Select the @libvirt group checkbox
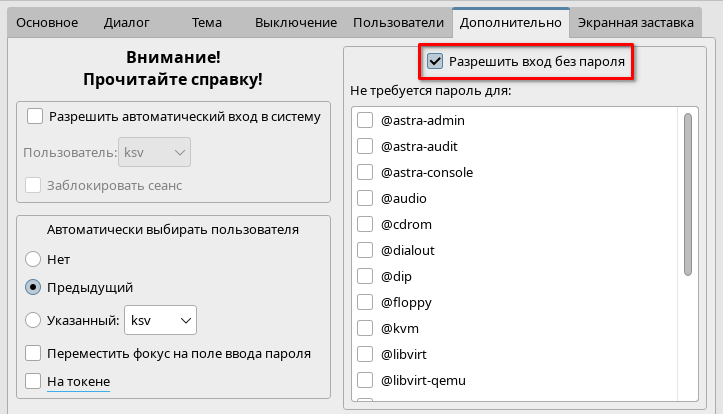Viewport: 723px width, 414px height. coord(365,355)
